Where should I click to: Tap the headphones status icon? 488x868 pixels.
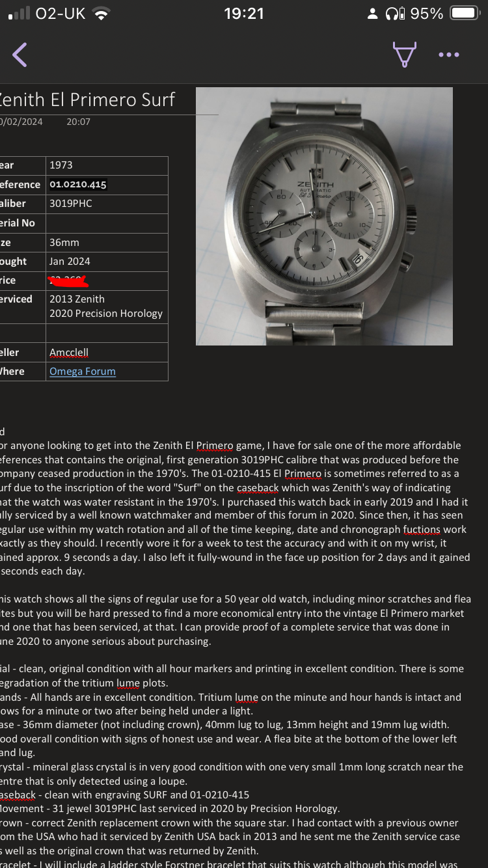[394, 14]
